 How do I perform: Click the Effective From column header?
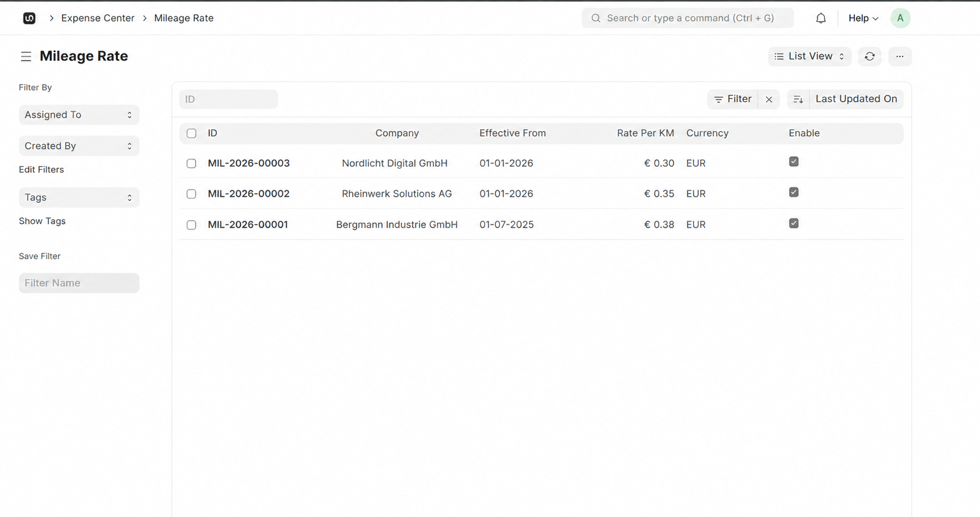tap(513, 133)
